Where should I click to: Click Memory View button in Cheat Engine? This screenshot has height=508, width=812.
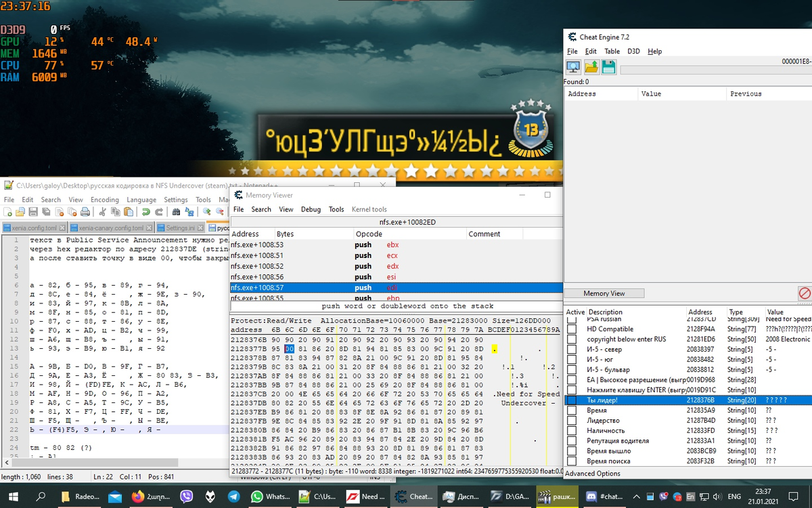tap(604, 293)
